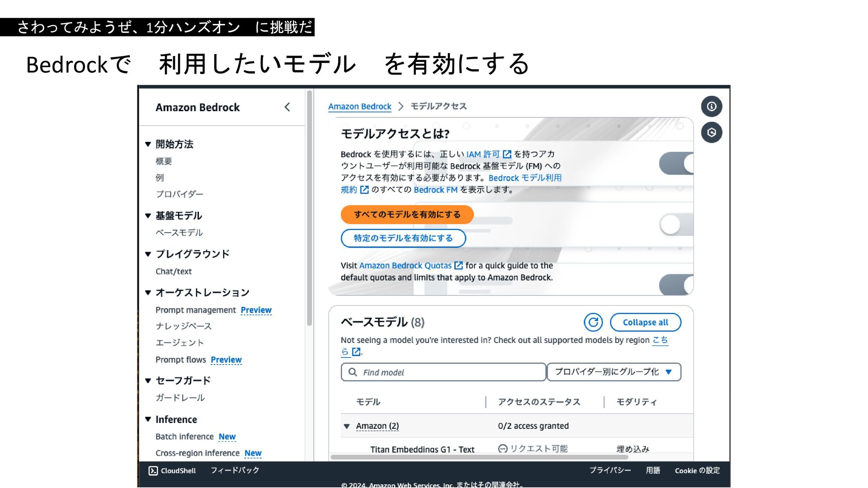
Task: Open the CloudShell terminal icon
Action: (153, 470)
